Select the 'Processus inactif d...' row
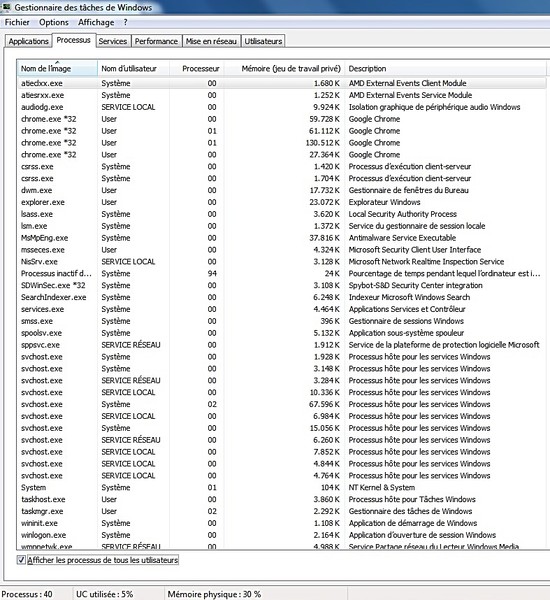 282,273
